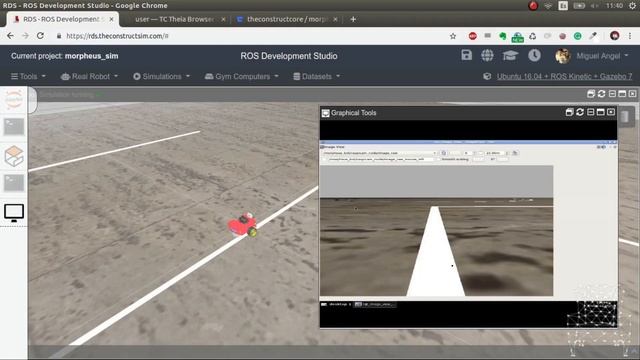Click the battery indicator in the top bar

click(x=579, y=6)
